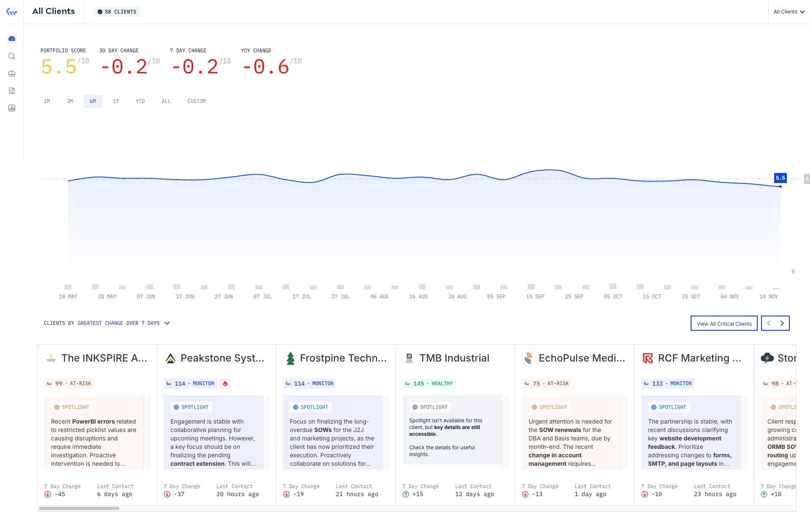Open the GREATEST CHANGE OVER 7 DAYS sort dropdown
Image resolution: width=810 pixels, height=532 pixels.
point(123,323)
